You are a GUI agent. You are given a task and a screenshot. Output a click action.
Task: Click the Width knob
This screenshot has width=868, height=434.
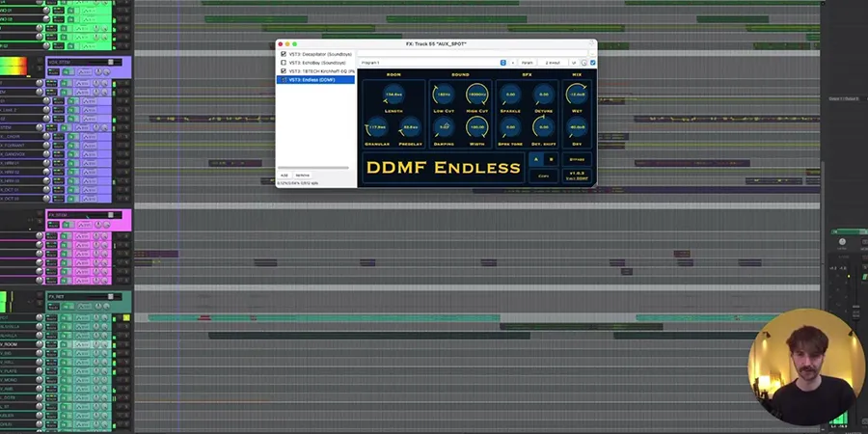pyautogui.click(x=476, y=127)
